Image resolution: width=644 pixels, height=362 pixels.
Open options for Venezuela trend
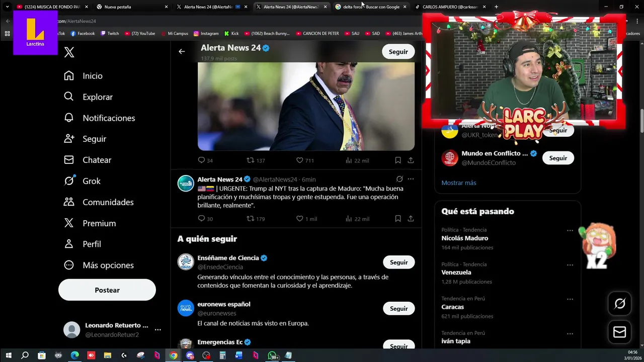[570, 264]
